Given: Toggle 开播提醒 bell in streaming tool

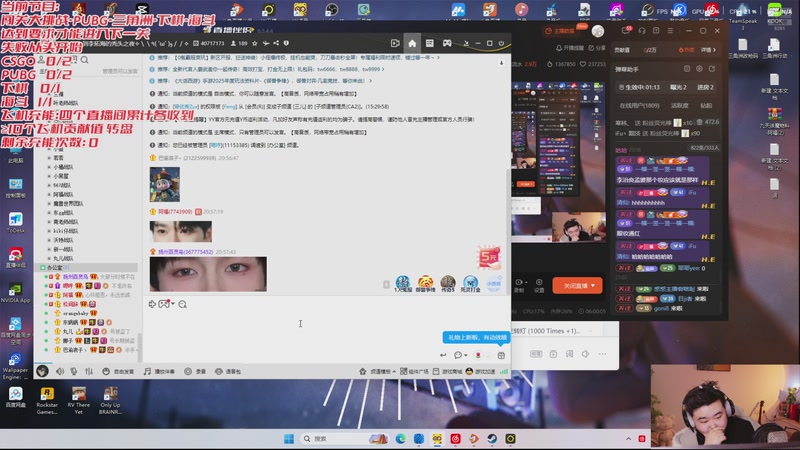Looking at the screenshot, I should (569, 48).
